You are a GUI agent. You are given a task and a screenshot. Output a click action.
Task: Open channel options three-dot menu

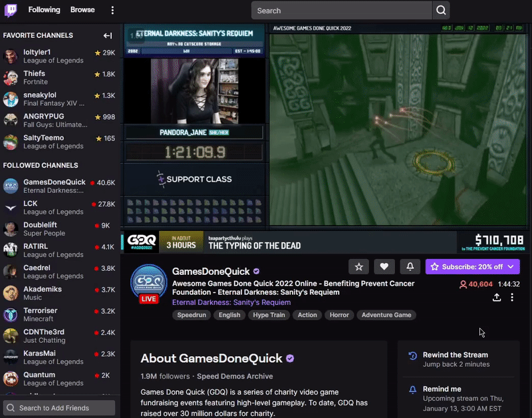(512, 298)
